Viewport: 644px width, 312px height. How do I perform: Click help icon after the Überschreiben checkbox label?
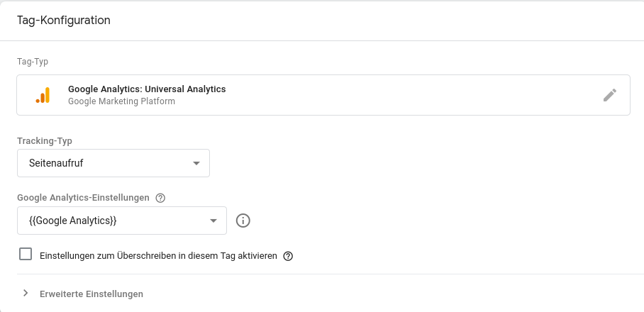point(288,256)
